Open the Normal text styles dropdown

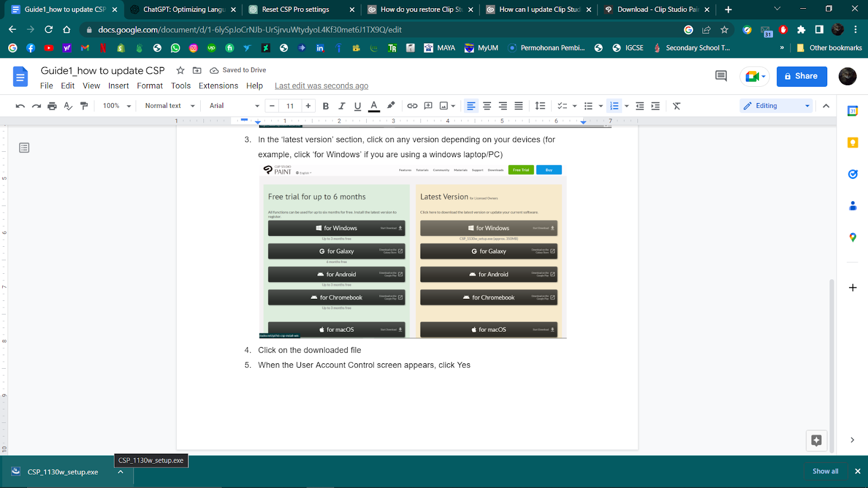pos(169,106)
